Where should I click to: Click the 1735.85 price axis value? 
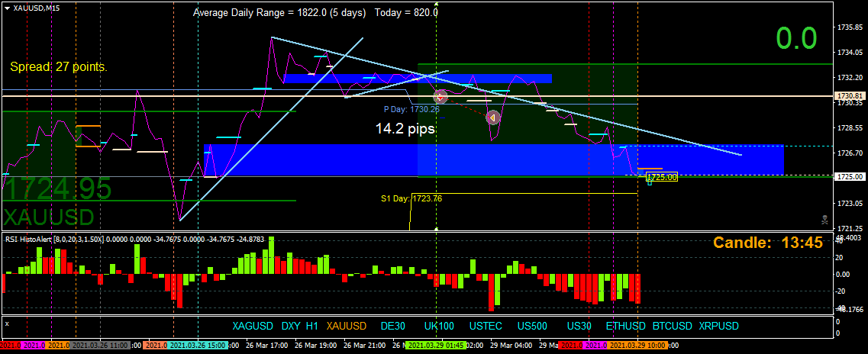[x=850, y=27]
